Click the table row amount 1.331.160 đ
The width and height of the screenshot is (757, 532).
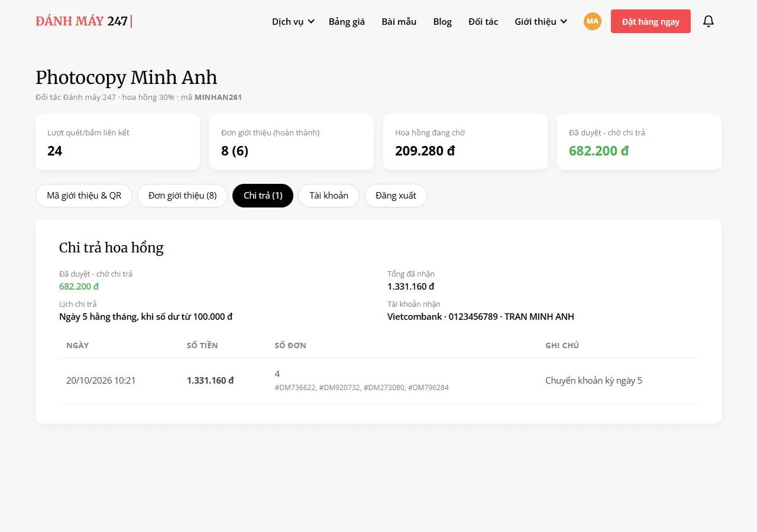click(211, 381)
